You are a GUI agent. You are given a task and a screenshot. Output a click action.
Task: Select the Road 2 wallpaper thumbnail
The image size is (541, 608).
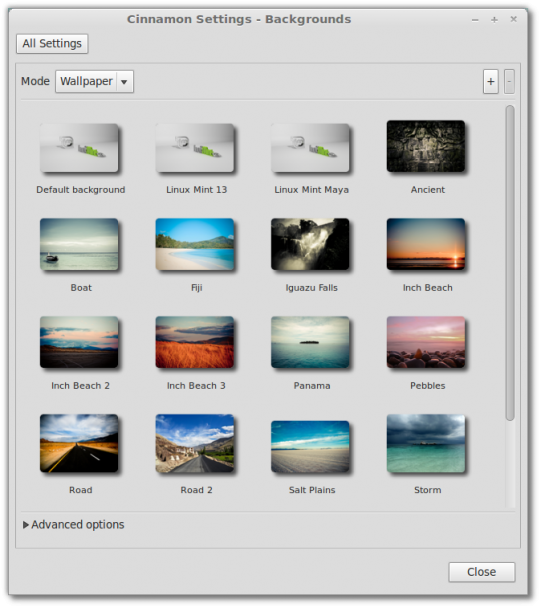tap(195, 444)
